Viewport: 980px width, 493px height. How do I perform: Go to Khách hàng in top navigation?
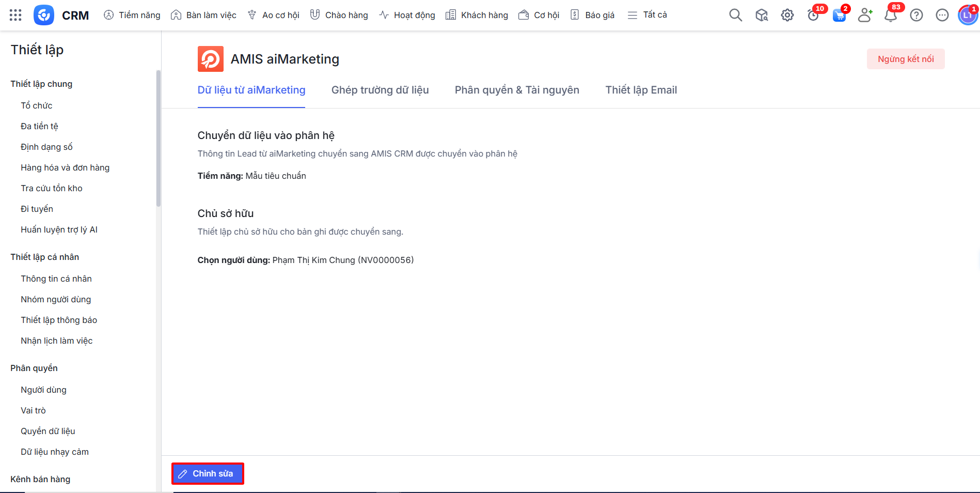(x=477, y=15)
